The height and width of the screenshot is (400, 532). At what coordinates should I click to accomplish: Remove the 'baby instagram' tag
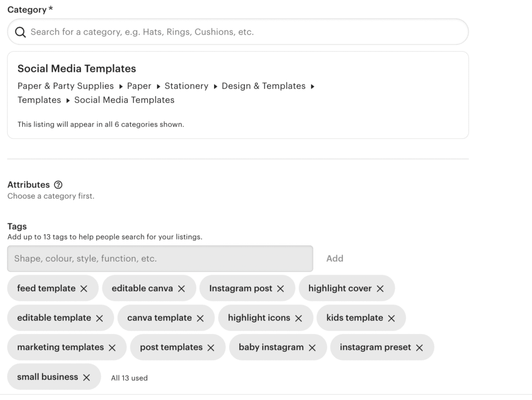pos(312,347)
